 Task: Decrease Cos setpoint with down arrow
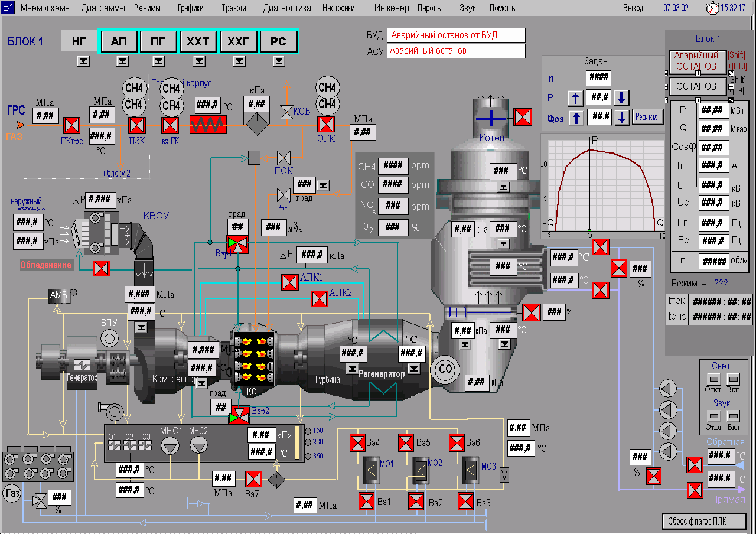621,118
